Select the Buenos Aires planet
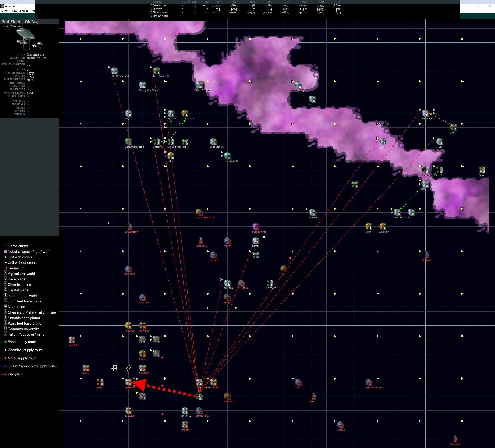This screenshot has height=448, width=495. coord(256,226)
